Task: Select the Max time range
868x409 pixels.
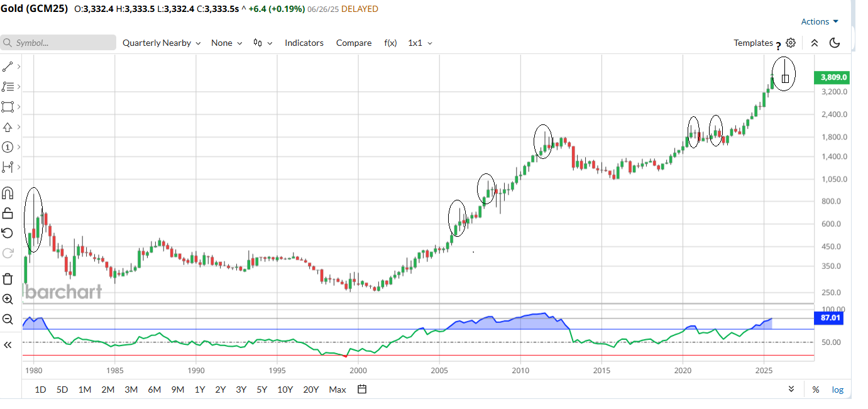Action: coord(338,390)
